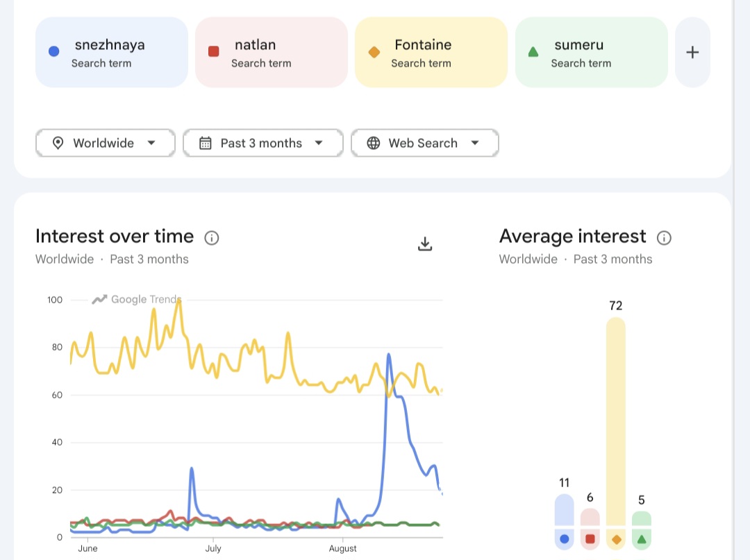Click the blue snezhnaya spike in August
The height and width of the screenshot is (560, 750).
[389, 355]
